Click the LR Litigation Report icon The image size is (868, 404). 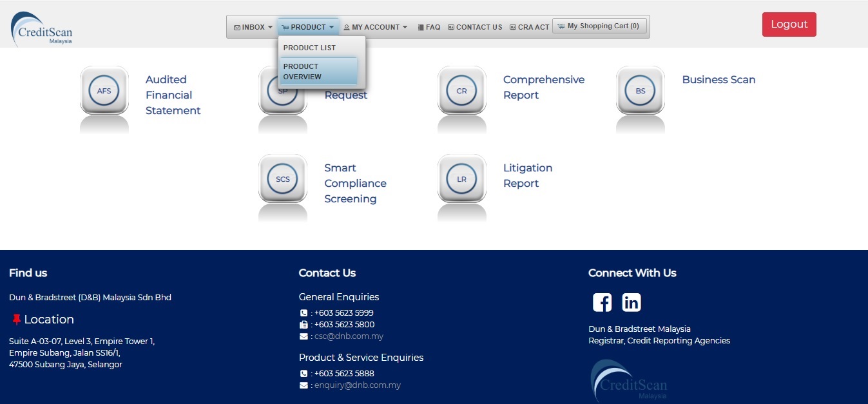point(462,179)
